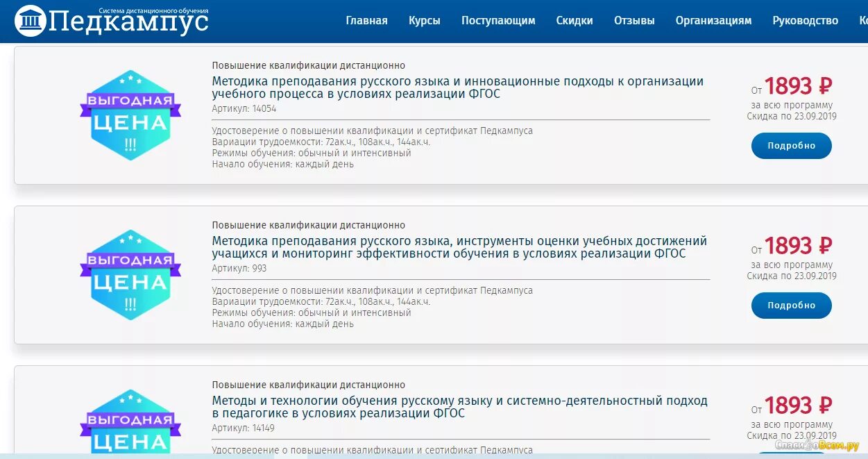Viewport: 868px width, 459px height.
Task: Go to Поступающим section
Action: pos(498,21)
